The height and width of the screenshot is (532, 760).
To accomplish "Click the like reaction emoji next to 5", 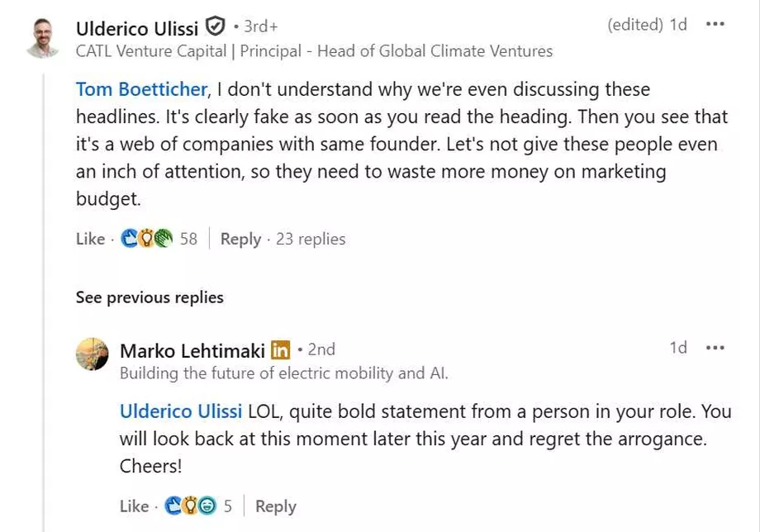I will [173, 505].
